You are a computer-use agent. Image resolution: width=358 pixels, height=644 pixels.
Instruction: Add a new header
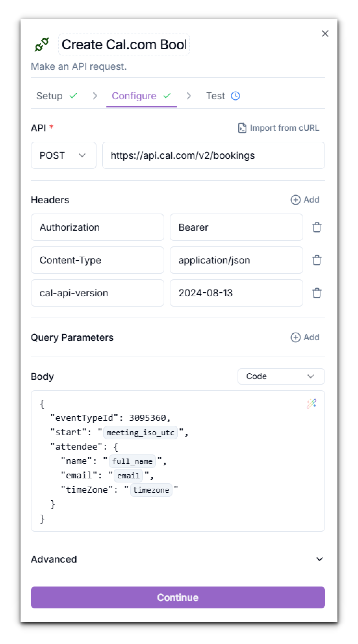[x=305, y=200]
